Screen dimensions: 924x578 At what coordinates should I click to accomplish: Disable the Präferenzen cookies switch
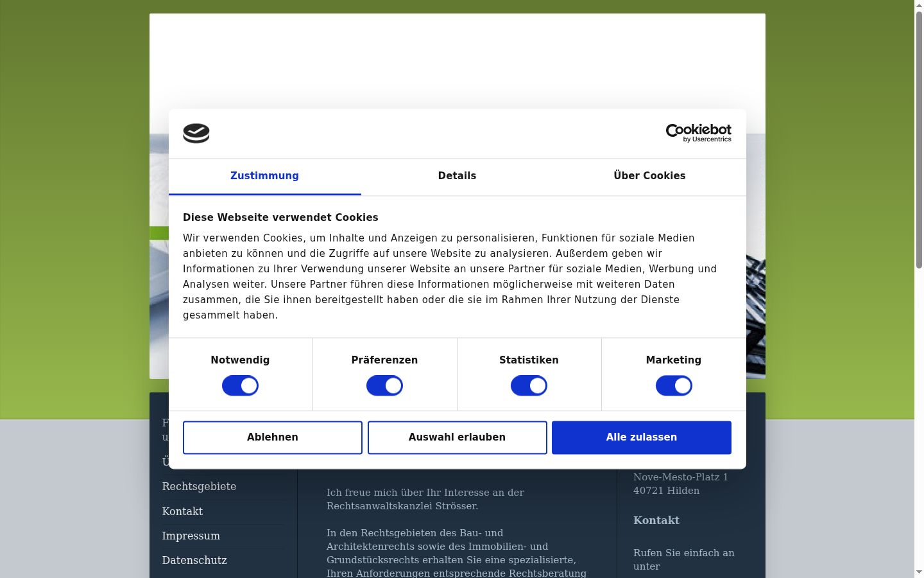point(384,386)
